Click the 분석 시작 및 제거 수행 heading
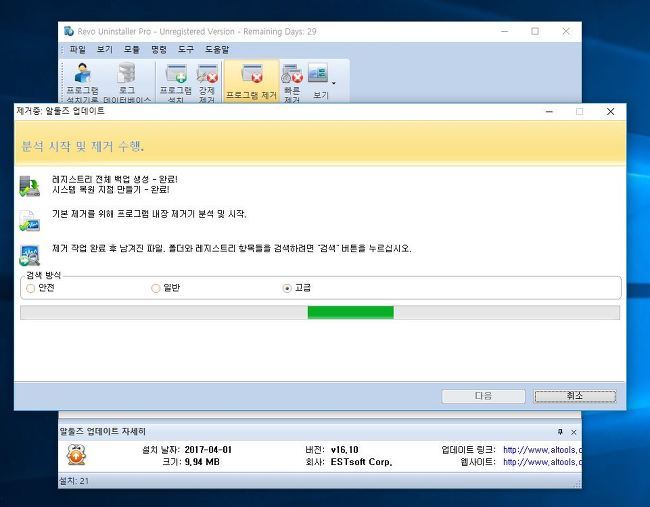 [x=82, y=146]
